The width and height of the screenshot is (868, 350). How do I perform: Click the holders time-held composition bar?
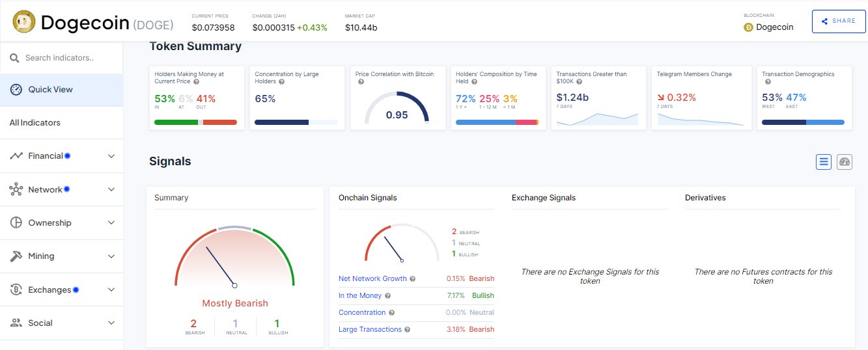coord(497,122)
